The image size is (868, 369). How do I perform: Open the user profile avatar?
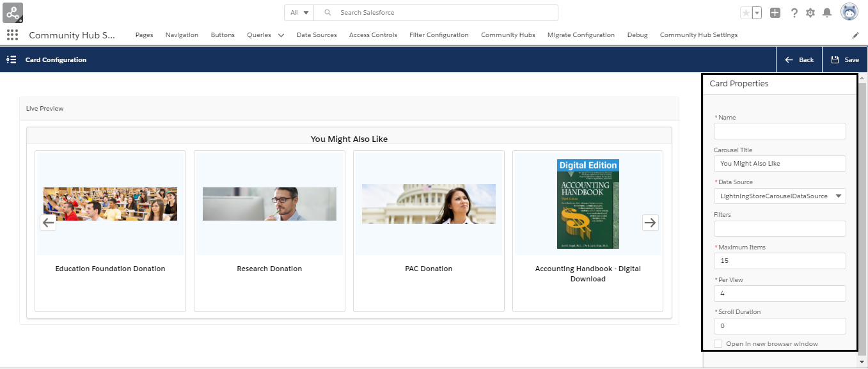pos(849,12)
